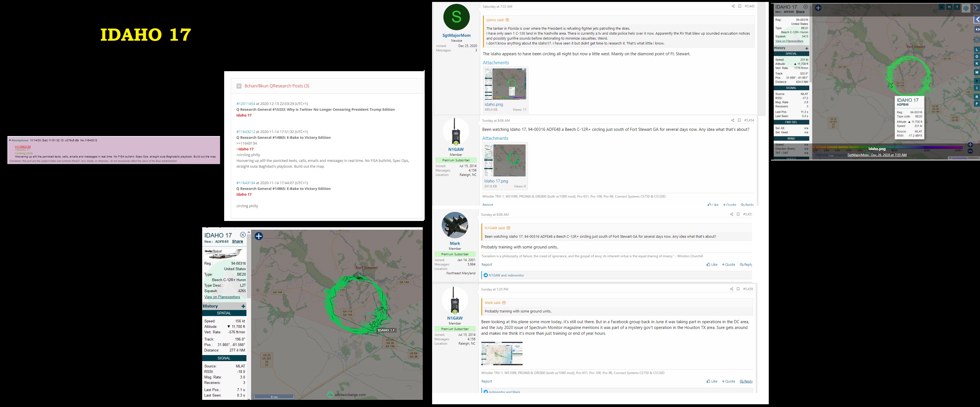Bookmark Mark's 8:08 AM post
The image size is (980, 407).
[738, 214]
